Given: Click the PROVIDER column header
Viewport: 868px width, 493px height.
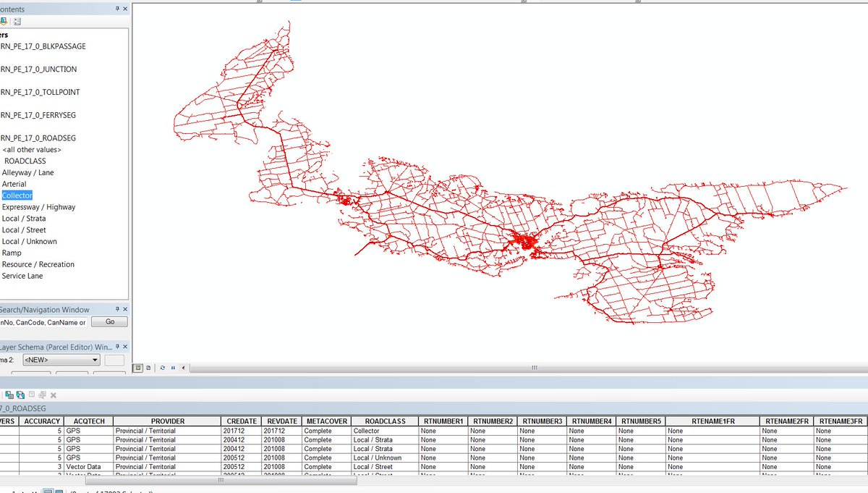Looking at the screenshot, I should pos(167,421).
